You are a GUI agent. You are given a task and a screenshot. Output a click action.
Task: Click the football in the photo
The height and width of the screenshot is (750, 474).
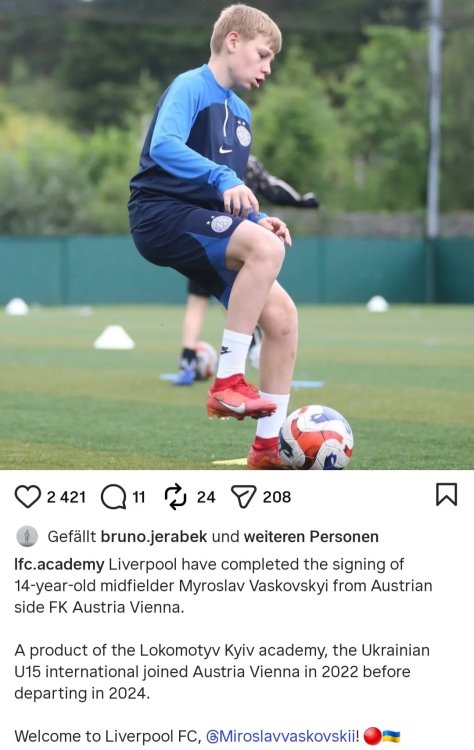tap(316, 438)
